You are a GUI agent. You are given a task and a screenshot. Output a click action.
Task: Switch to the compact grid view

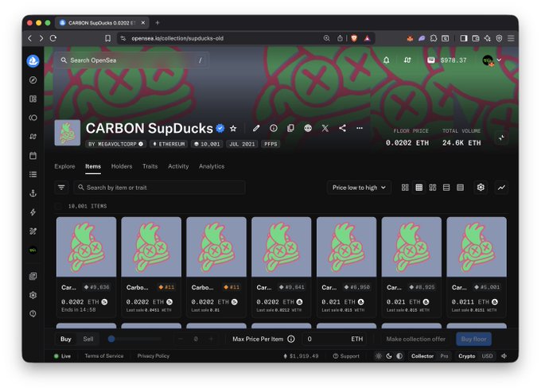click(418, 188)
